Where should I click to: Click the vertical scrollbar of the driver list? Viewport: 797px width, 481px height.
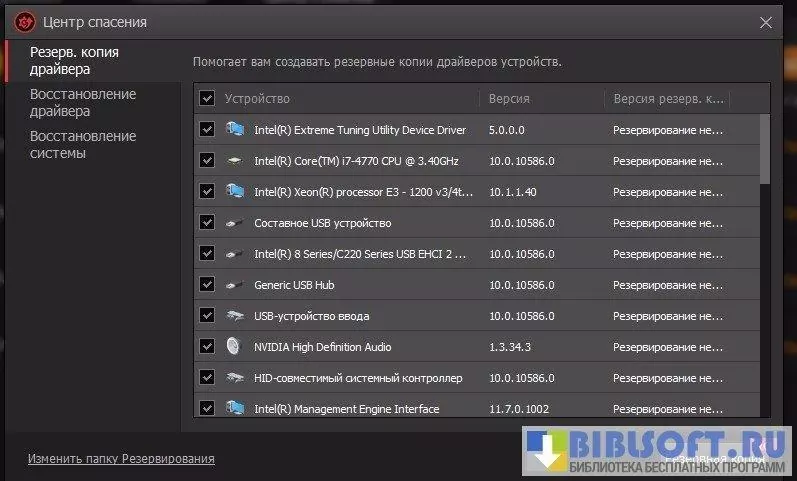765,150
